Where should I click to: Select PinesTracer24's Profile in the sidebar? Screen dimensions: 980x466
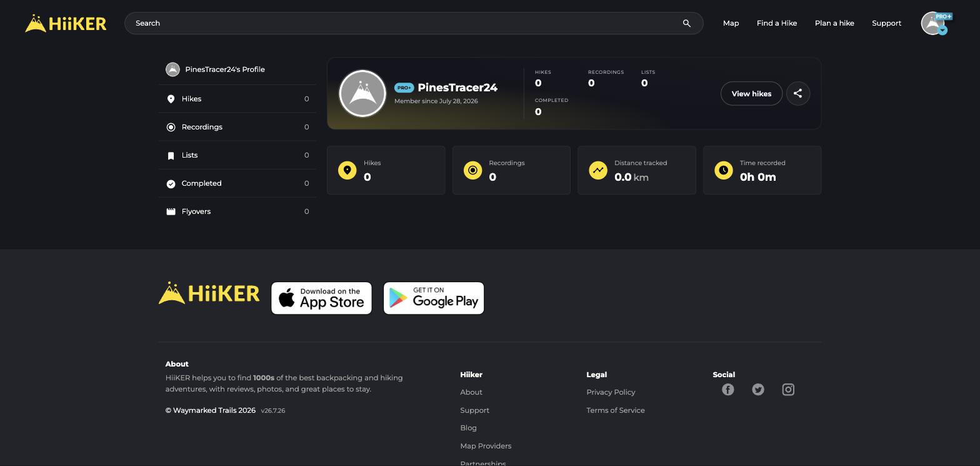click(x=237, y=69)
